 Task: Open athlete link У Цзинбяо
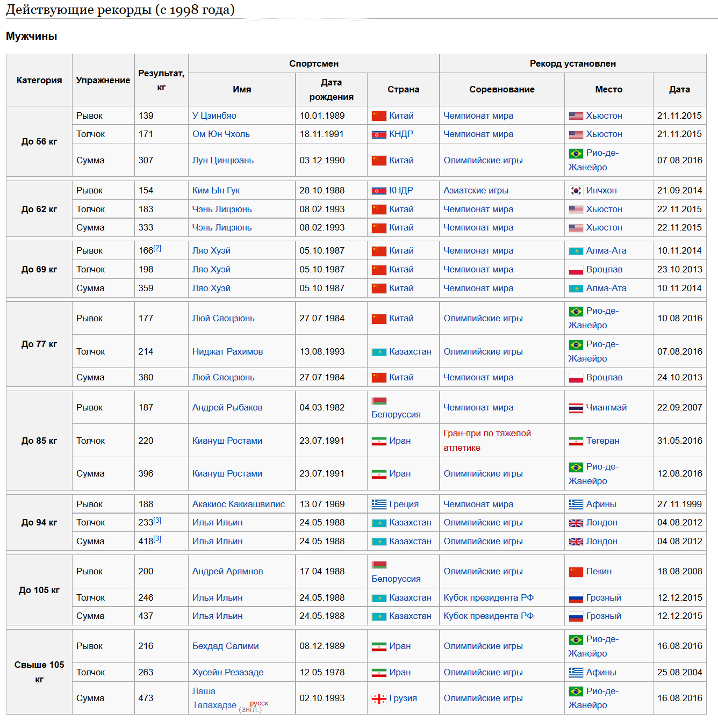tap(214, 116)
